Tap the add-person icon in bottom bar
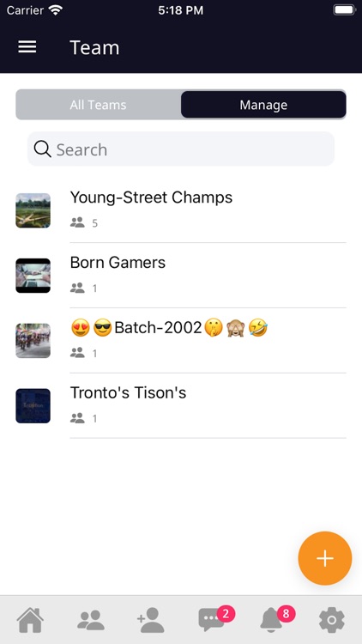The height and width of the screenshot is (644, 362). coord(151,620)
